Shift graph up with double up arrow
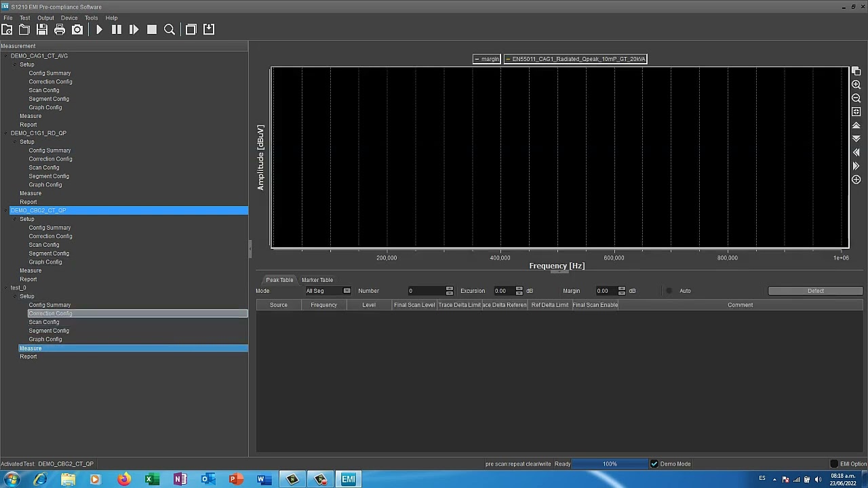Viewport: 868px width, 488px height. (856, 125)
